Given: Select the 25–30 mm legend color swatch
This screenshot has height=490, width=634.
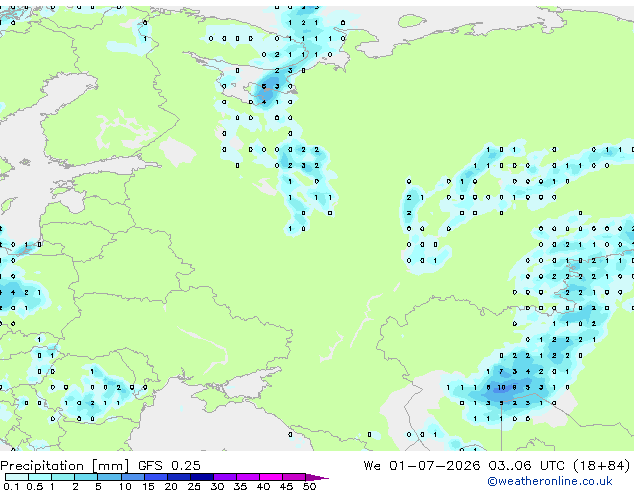Looking at the screenshot, I should tap(202, 477).
